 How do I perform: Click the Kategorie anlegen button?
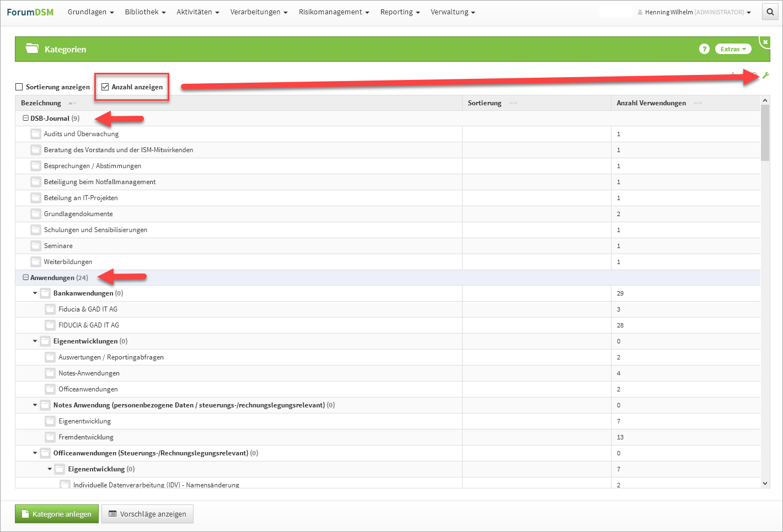pyautogui.click(x=57, y=514)
